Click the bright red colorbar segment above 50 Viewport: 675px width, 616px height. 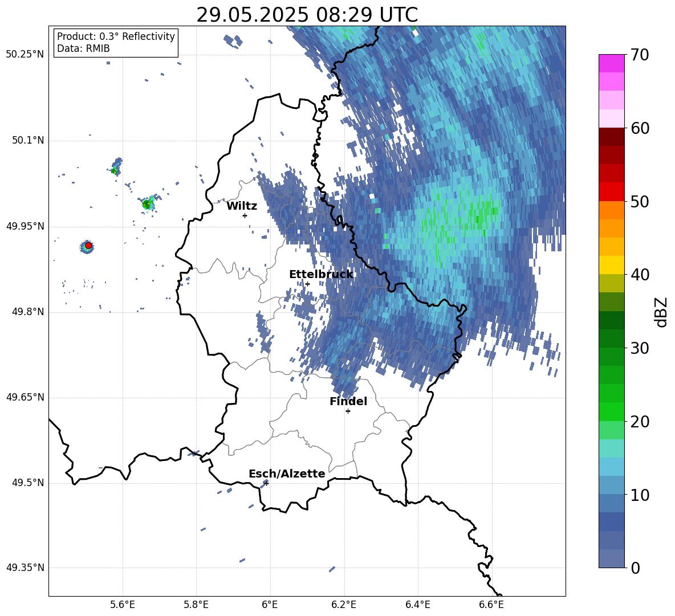point(611,192)
